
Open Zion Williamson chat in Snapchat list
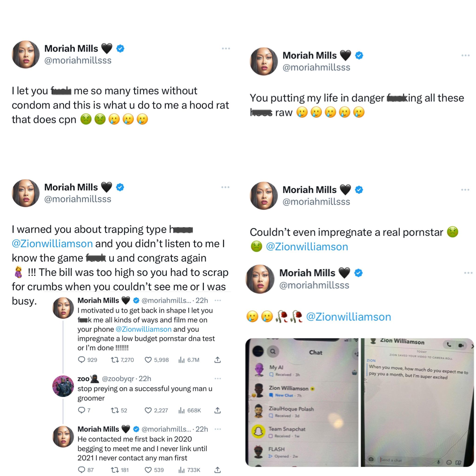point(302,391)
